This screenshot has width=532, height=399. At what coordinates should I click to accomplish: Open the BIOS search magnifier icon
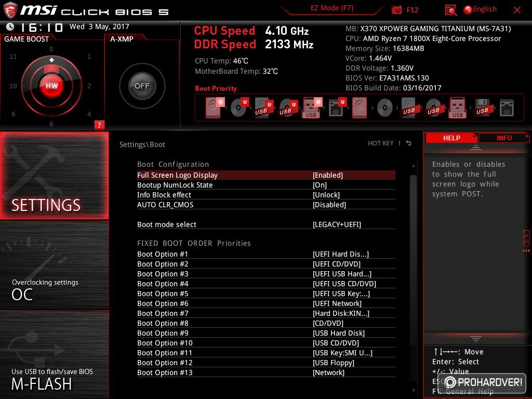(450, 10)
